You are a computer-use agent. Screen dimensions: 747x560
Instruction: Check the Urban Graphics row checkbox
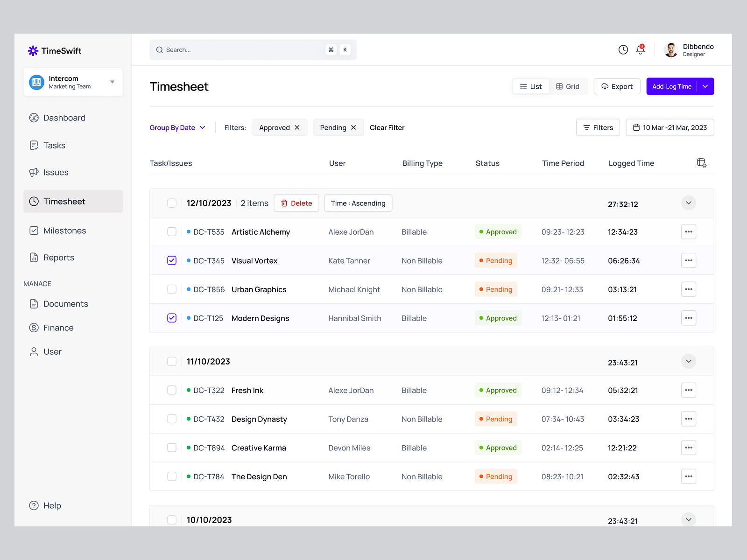click(172, 289)
